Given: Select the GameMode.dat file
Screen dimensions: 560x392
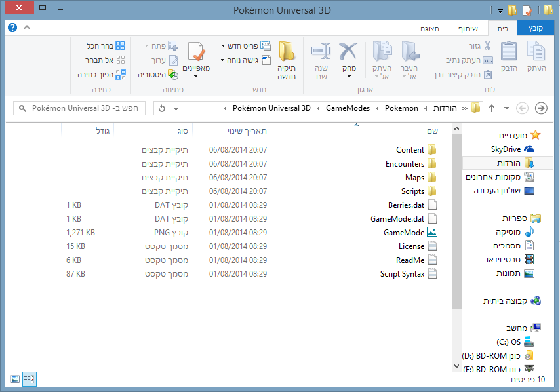Looking at the screenshot, I should coord(403,219).
